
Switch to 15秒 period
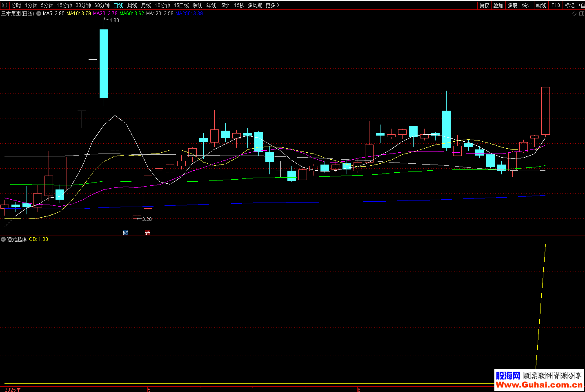click(x=239, y=5)
